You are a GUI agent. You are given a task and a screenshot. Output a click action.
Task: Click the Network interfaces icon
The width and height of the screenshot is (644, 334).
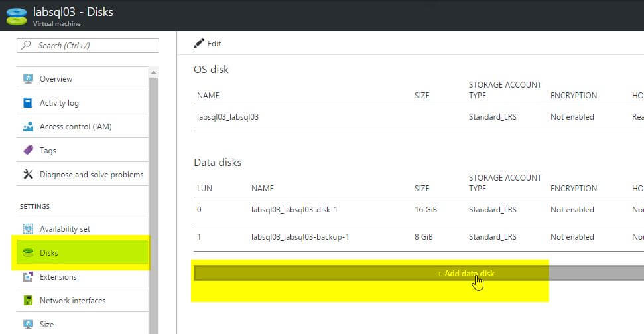(28, 300)
